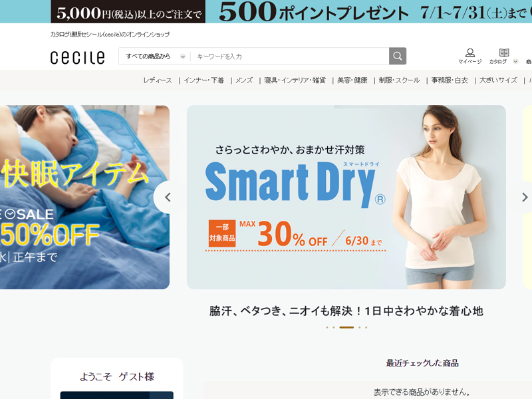Screen dimensions: 532x399
Task: Open 寝具・インテリア・雑貨 category
Action: tap(295, 80)
